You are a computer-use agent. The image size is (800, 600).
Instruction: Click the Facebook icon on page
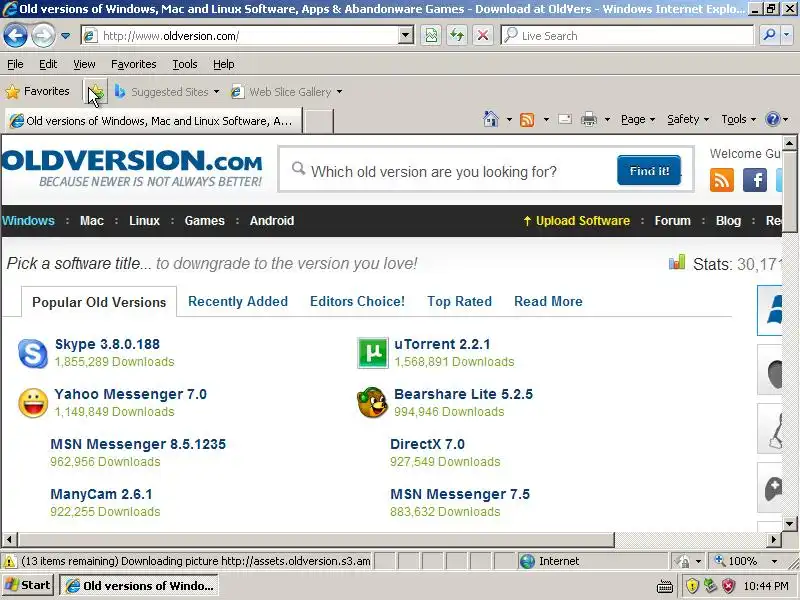pyautogui.click(x=755, y=180)
